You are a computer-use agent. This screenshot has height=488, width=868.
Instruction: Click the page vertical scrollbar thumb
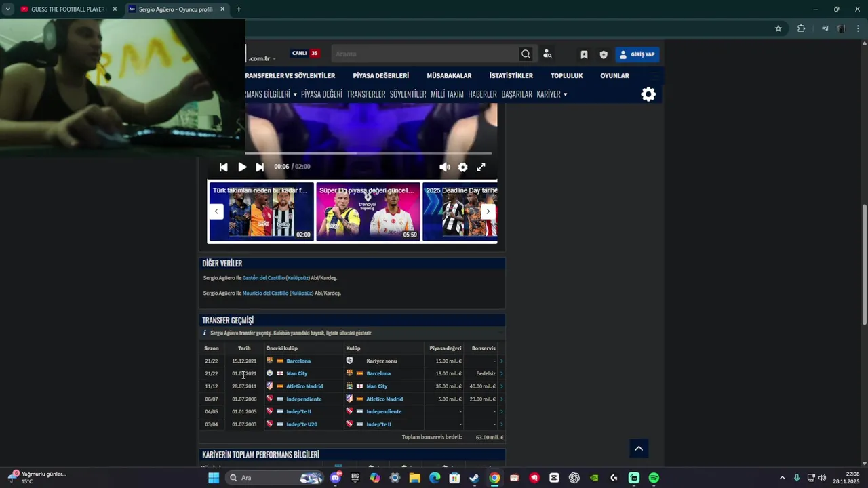[864, 264]
